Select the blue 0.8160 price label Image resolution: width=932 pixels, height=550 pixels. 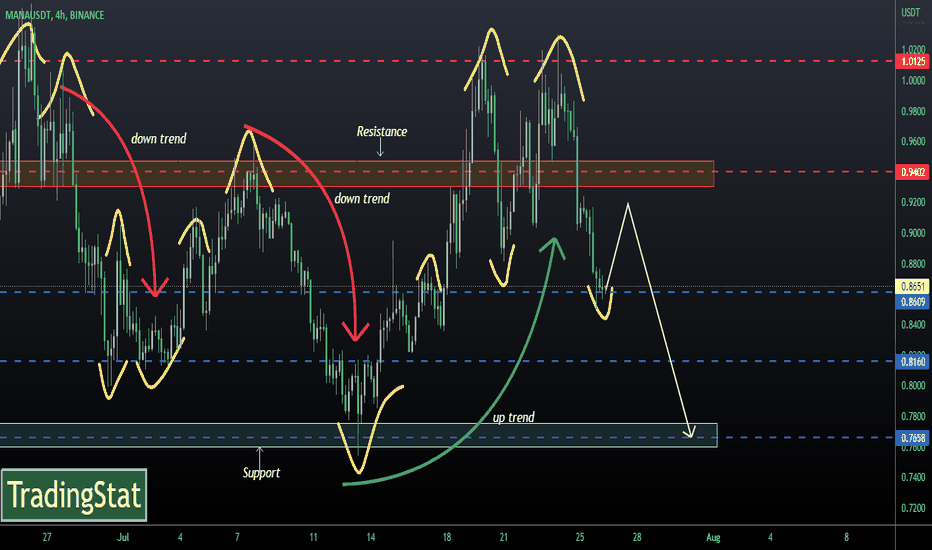[x=913, y=362]
